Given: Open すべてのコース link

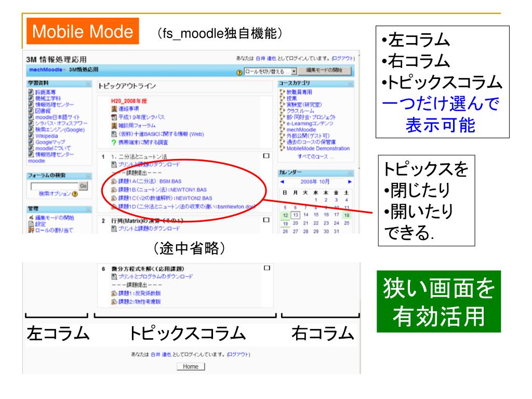Looking at the screenshot, I should [312, 156].
